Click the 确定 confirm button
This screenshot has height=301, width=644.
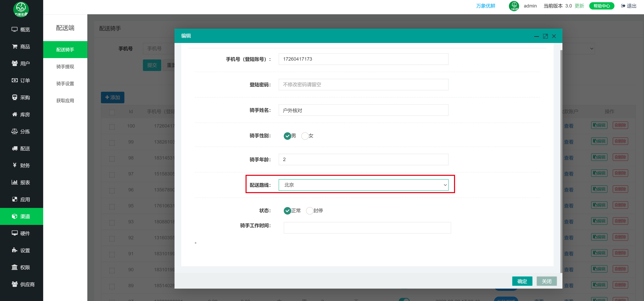[522, 281]
